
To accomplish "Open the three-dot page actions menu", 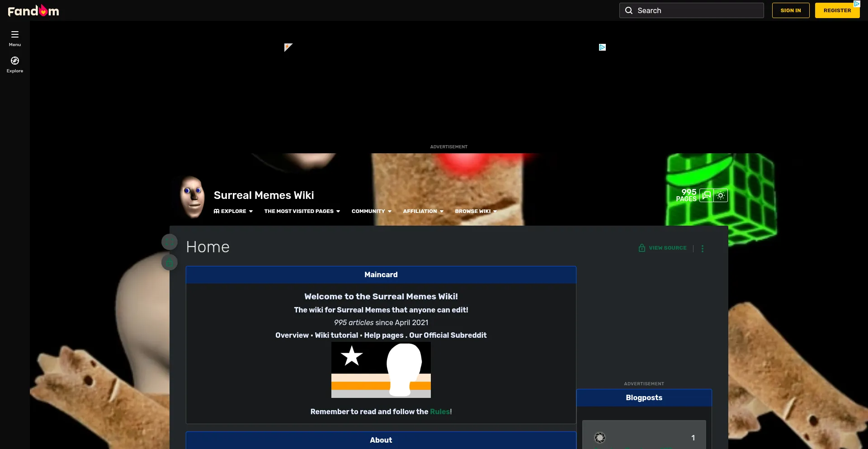I will point(703,248).
